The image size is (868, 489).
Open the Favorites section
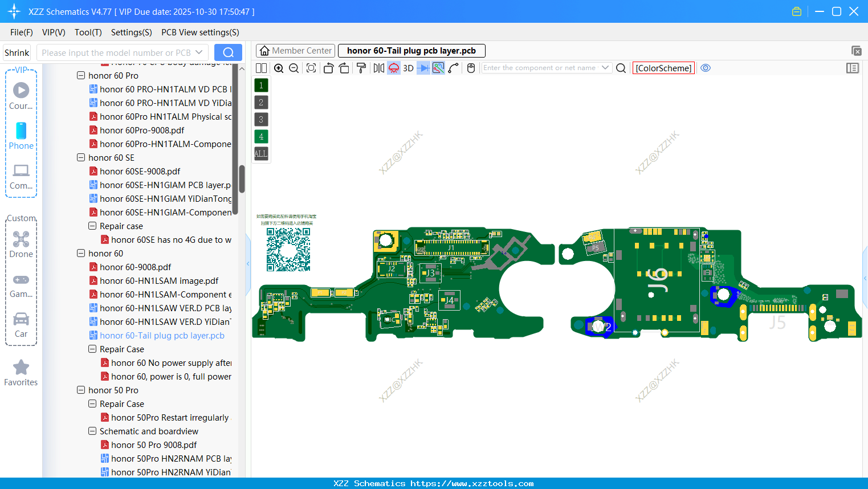pyautogui.click(x=21, y=373)
